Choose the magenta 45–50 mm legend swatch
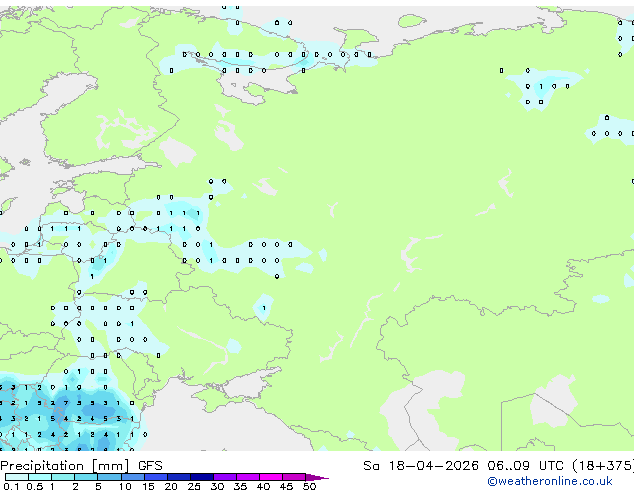Screen dimensions: 634x490 (x=294, y=477)
